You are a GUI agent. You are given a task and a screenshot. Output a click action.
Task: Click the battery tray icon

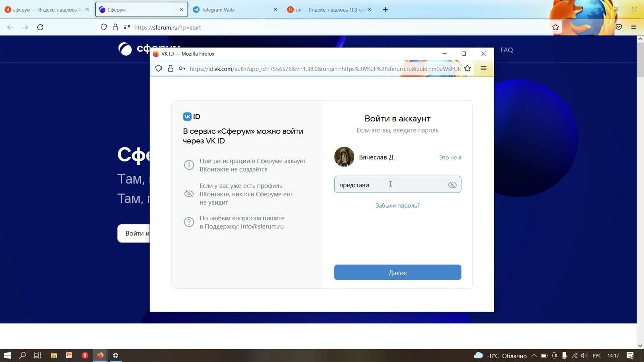pos(544,356)
